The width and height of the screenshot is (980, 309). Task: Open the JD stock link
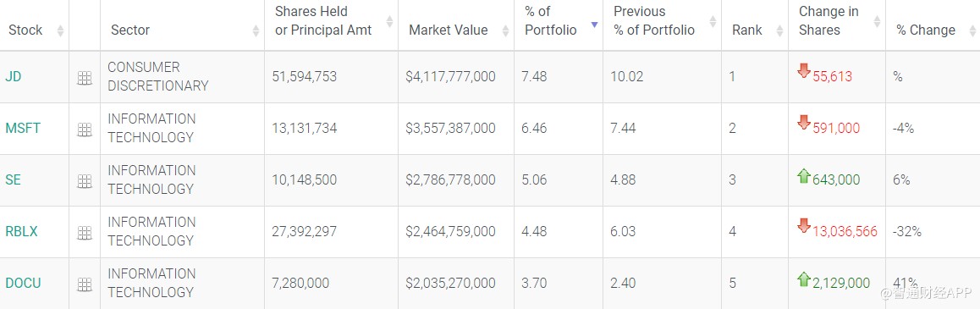(14, 77)
